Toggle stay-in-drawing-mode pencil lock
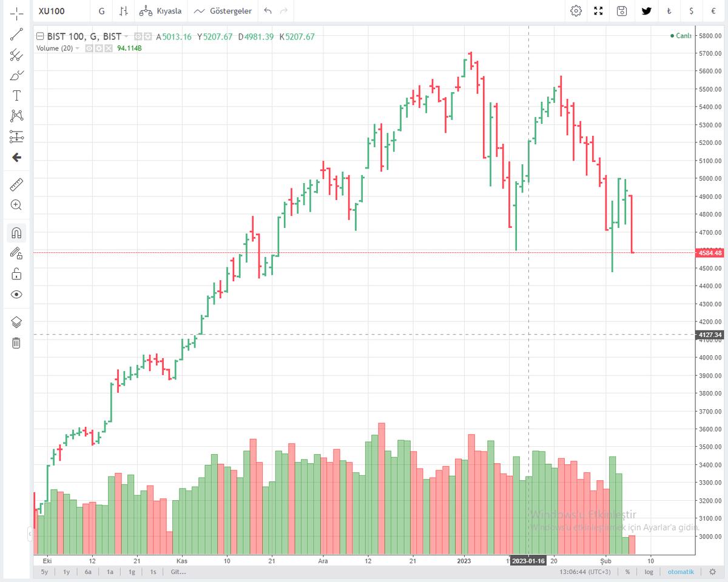This screenshot has width=728, height=582. pyautogui.click(x=16, y=253)
